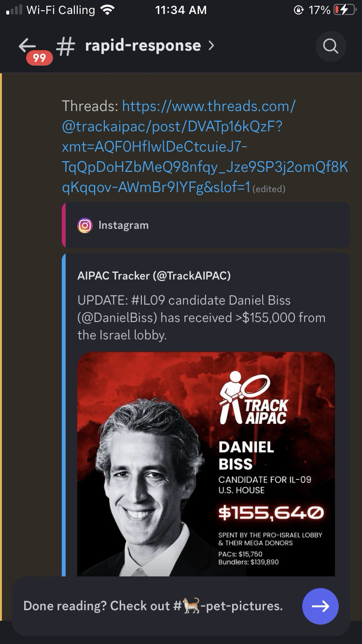Tap the cat emoji in pet-pictures banner
Image resolution: width=362 pixels, height=644 pixels.
click(192, 606)
